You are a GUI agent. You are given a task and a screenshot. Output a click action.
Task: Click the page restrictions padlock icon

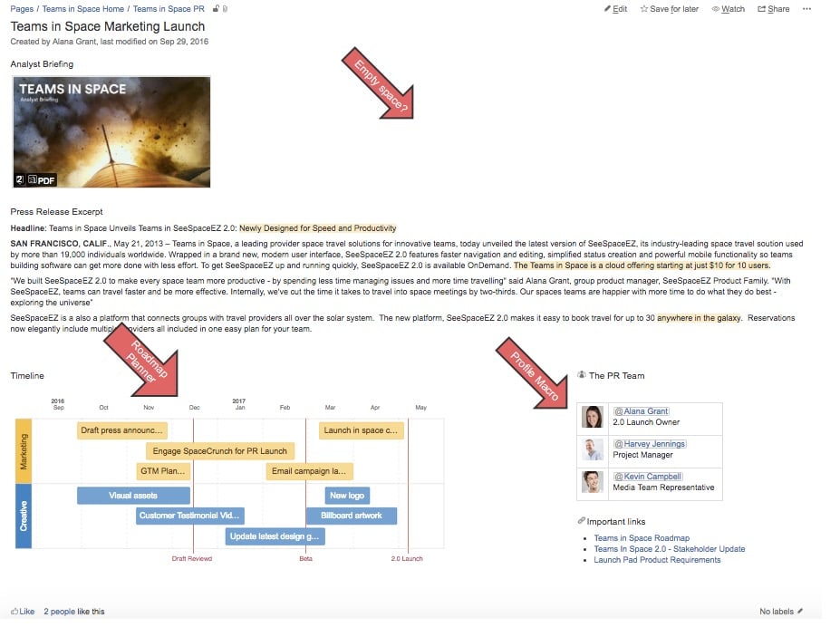tap(215, 9)
